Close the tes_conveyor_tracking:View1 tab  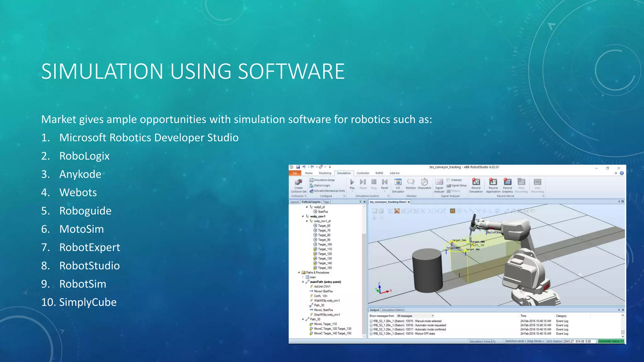pos(409,202)
